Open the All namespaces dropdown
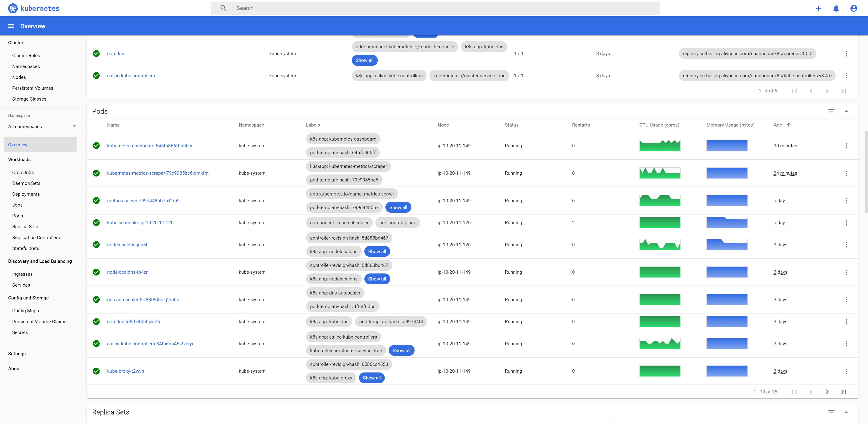The height and width of the screenshot is (424, 868). [42, 126]
